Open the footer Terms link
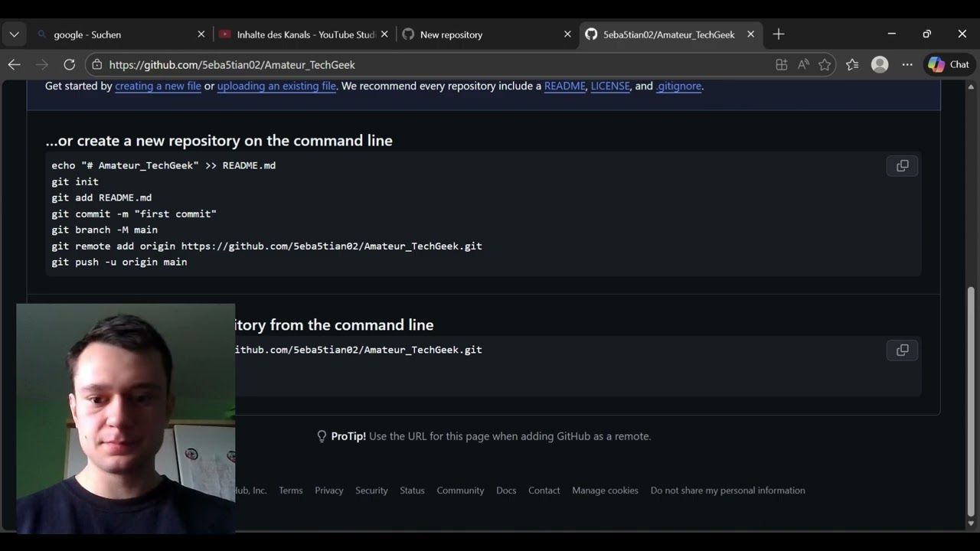The image size is (980, 551). (x=291, y=491)
